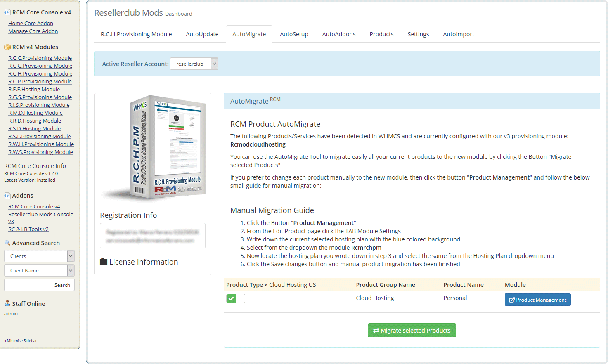The height and width of the screenshot is (364, 608).
Task: Open Home Core Addon link
Action: pyautogui.click(x=31, y=23)
